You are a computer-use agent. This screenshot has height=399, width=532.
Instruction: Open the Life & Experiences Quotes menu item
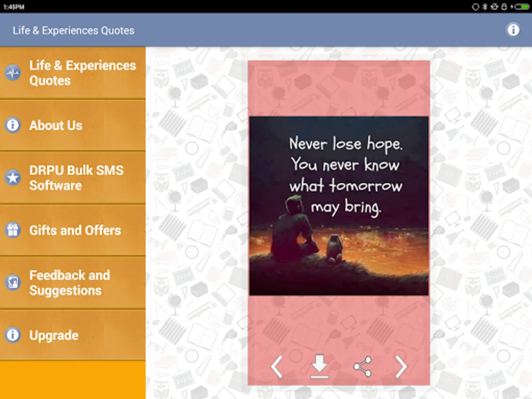tap(73, 73)
